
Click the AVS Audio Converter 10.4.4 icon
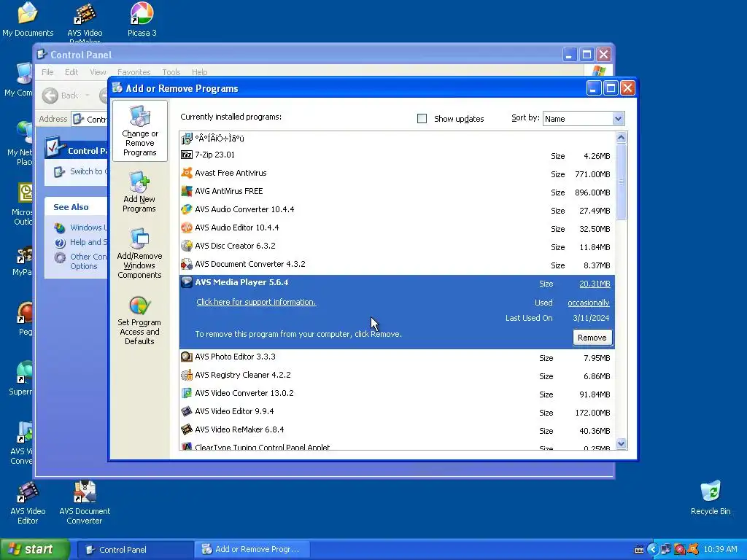(187, 209)
